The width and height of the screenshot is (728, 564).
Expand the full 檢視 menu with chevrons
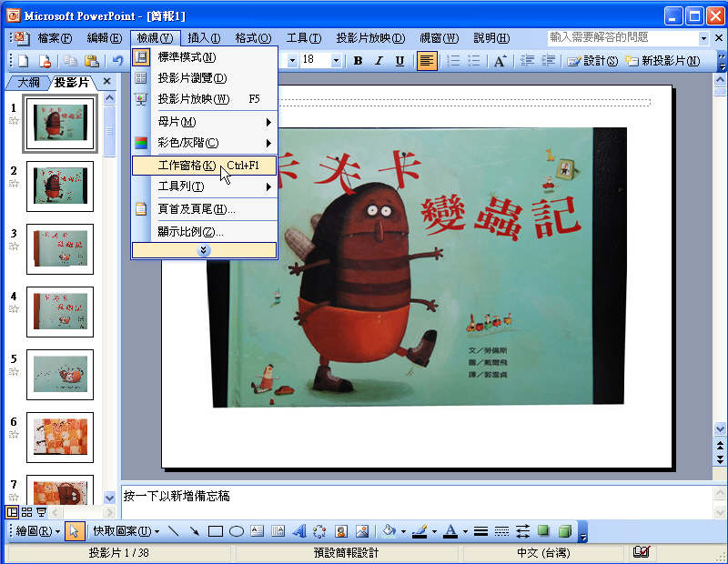(x=204, y=251)
